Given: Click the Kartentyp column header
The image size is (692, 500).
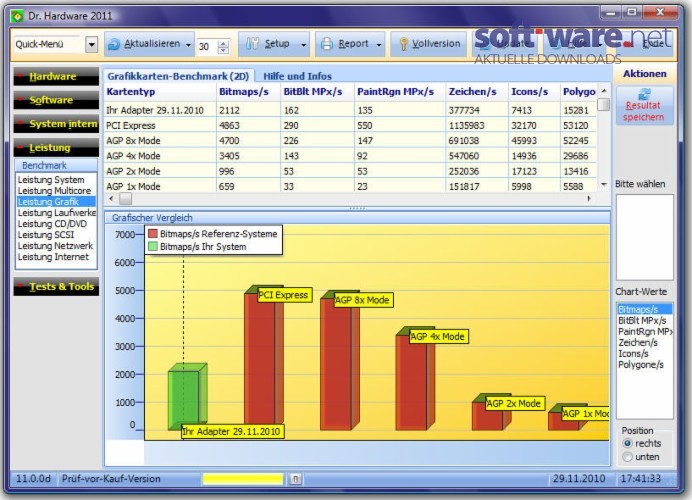Looking at the screenshot, I should tap(160, 92).
